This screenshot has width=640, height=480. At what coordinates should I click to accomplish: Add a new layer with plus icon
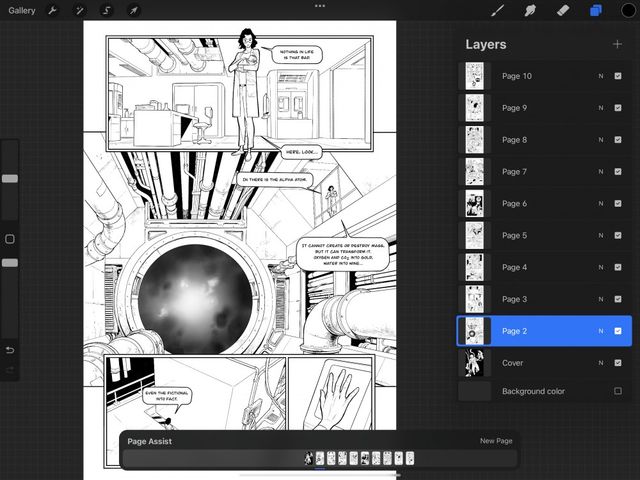tap(616, 44)
